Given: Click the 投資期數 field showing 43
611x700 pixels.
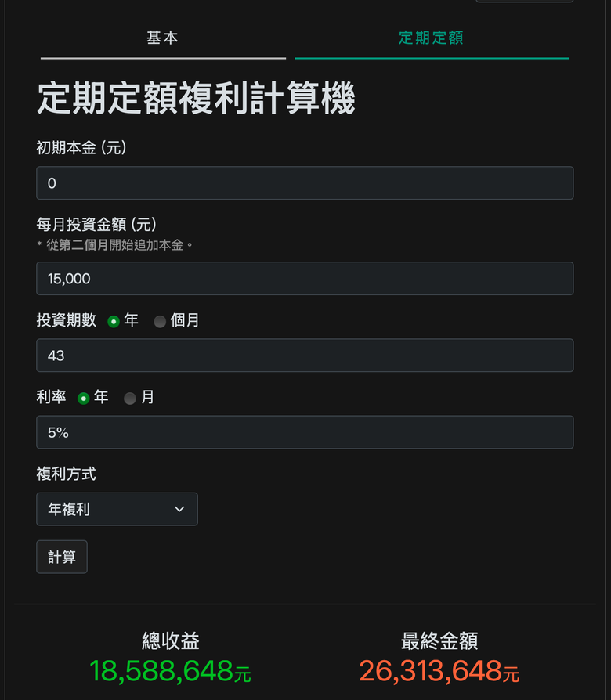Looking at the screenshot, I should pyautogui.click(x=305, y=355).
